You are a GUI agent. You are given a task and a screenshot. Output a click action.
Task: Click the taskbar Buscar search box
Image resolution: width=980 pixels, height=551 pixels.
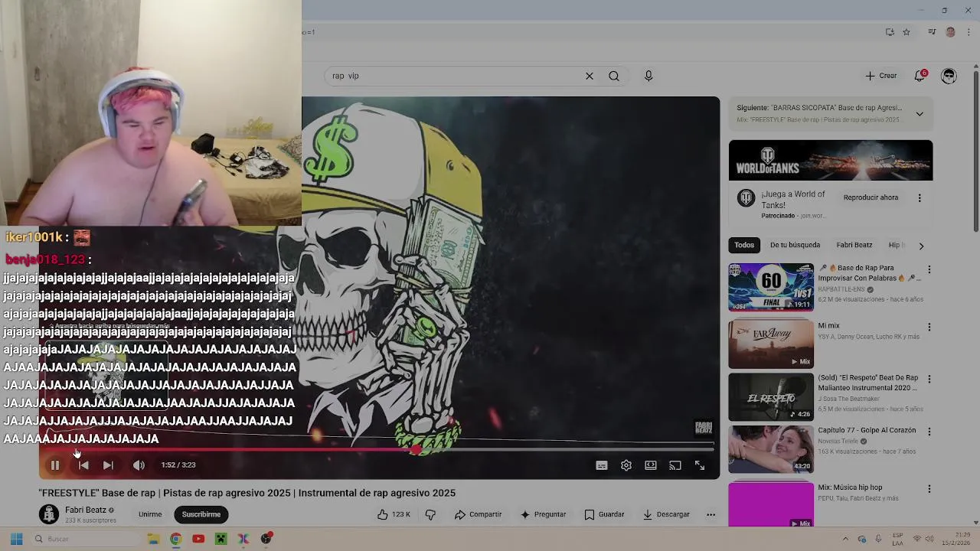pyautogui.click(x=85, y=539)
